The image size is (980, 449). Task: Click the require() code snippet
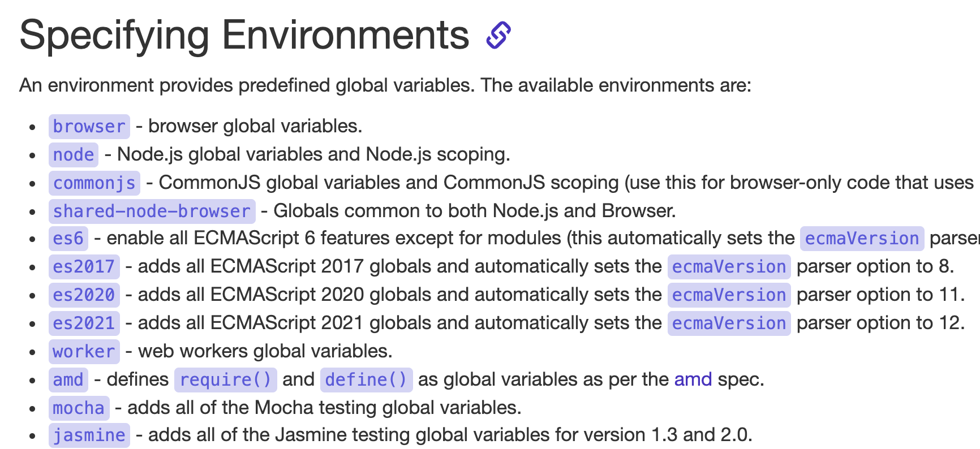225,379
